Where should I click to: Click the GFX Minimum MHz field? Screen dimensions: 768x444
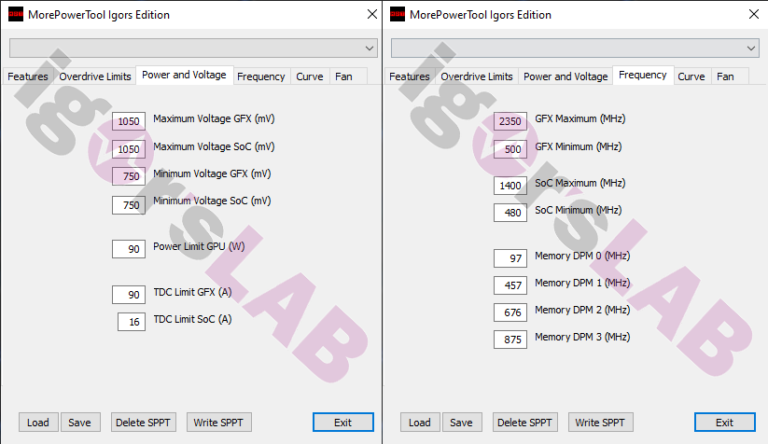point(510,149)
